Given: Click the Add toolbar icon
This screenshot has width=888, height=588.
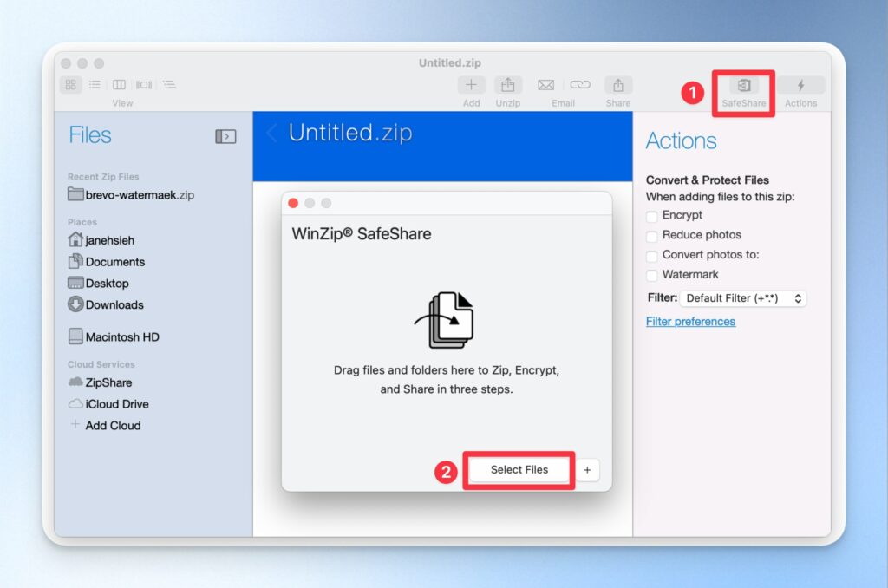Looking at the screenshot, I should click(471, 85).
